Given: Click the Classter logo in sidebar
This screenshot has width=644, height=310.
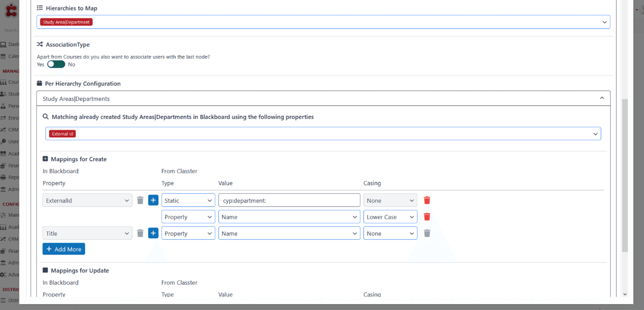Looking at the screenshot, I should point(11,11).
